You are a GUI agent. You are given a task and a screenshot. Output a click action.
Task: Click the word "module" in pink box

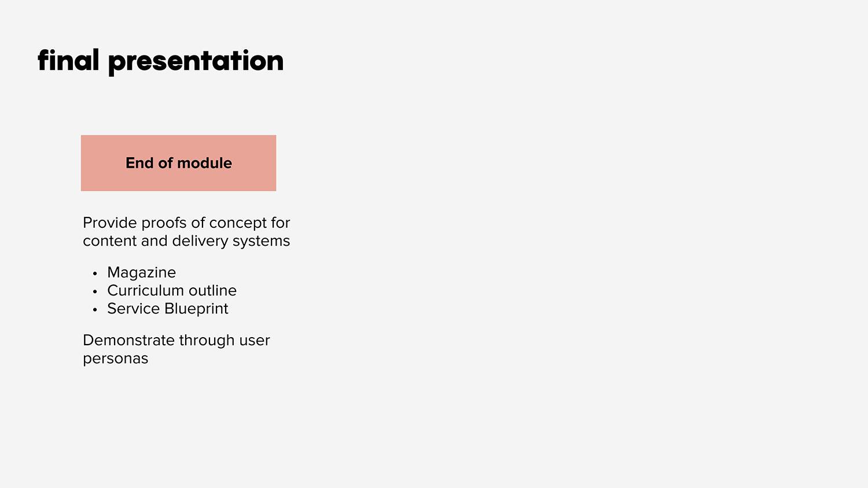pos(205,163)
